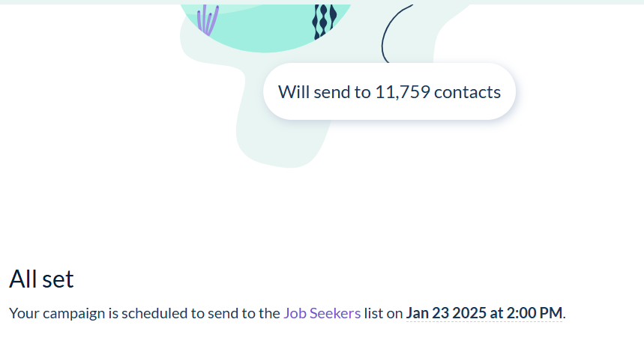Viewport: 644px width, 346px height.
Task: Click the scheduled date Jan 23 2025
Action: [447, 313]
